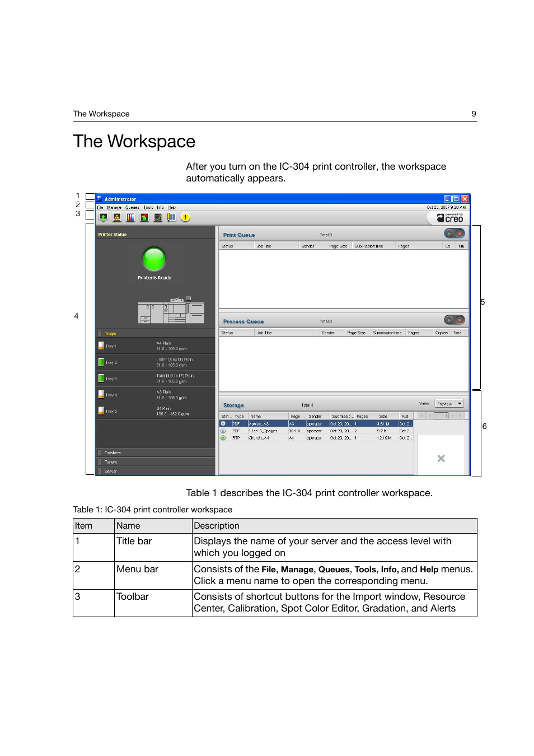Open the Spot Color Editor icon
534x756 pixels.
tap(144, 217)
